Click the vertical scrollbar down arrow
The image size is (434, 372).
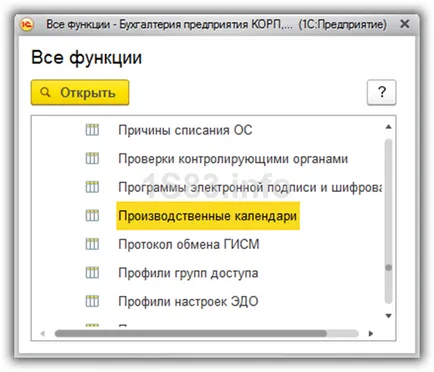tap(388, 316)
